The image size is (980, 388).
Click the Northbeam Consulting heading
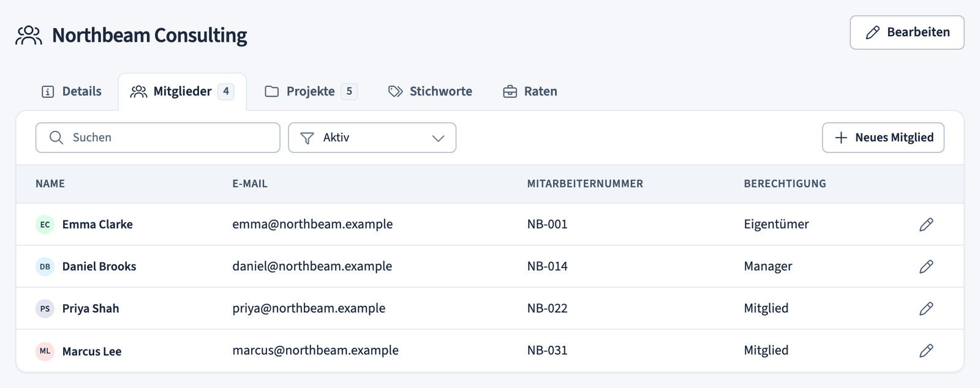tap(149, 35)
